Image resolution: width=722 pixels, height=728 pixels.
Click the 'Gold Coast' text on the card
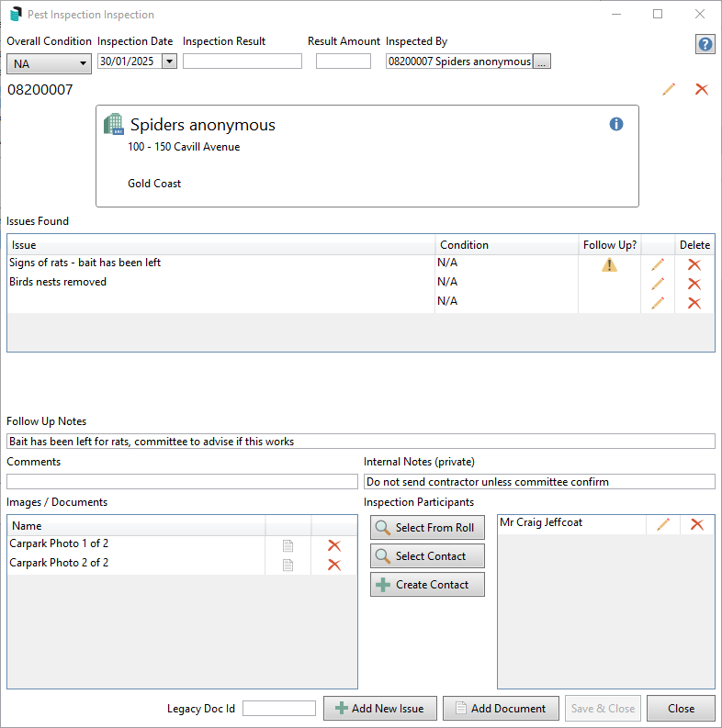(x=154, y=184)
